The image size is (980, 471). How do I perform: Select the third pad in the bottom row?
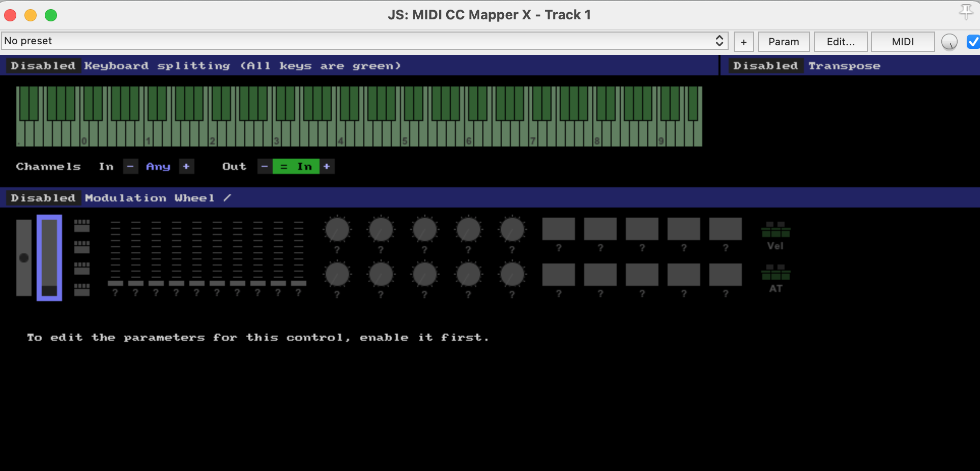coord(642,275)
